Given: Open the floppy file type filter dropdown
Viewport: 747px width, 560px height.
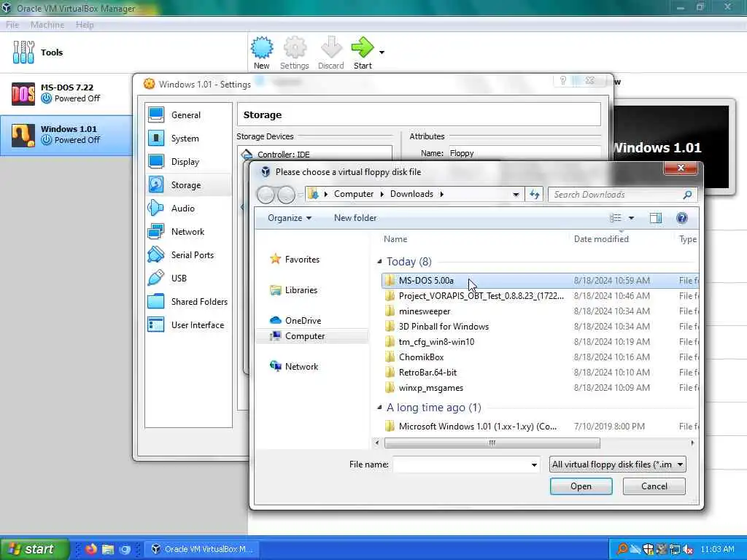Looking at the screenshot, I should pyautogui.click(x=617, y=464).
